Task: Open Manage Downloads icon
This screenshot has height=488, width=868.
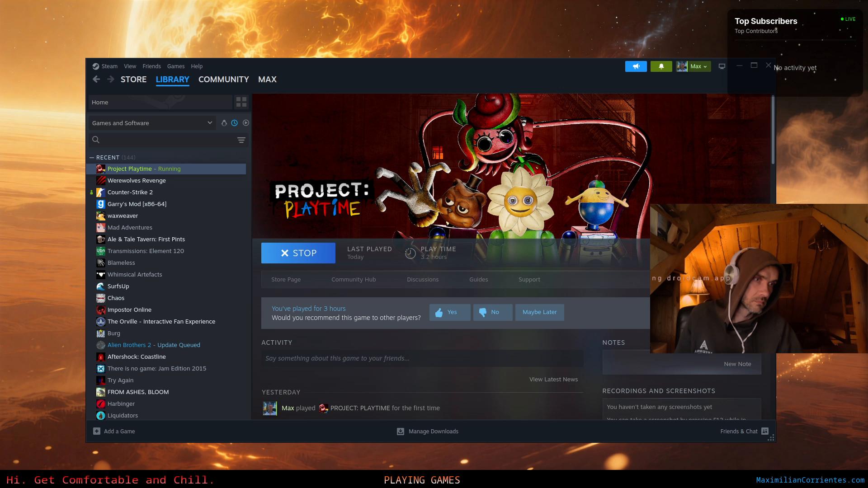Action: [401, 432]
